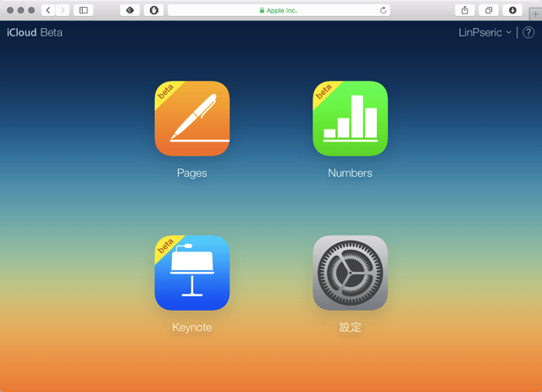Click the round extension icon beside address bar
This screenshot has width=542, height=392.
(x=154, y=10)
